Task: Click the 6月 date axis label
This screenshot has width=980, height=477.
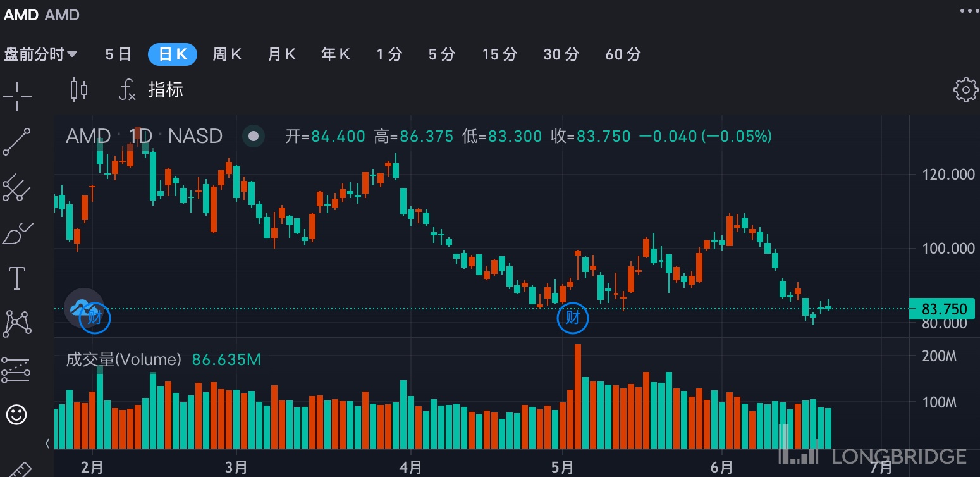Action: point(721,468)
